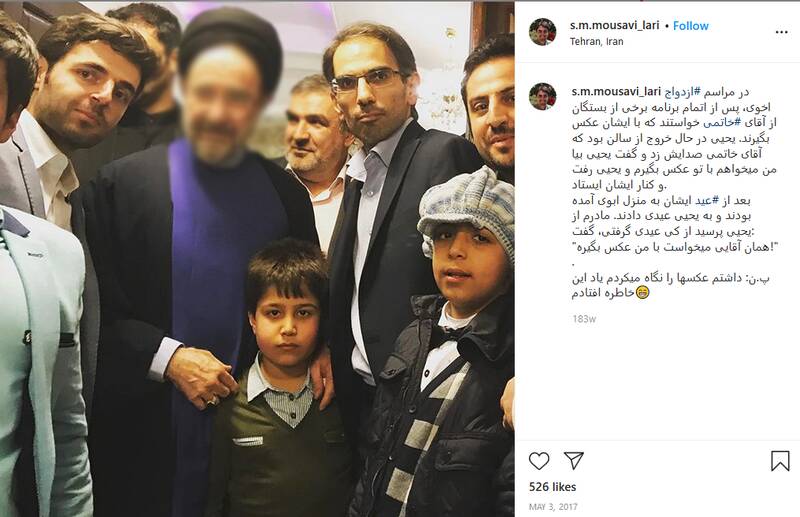This screenshot has width=800, height=517.
Task: View who liked via 526 likes
Action: click(x=553, y=487)
